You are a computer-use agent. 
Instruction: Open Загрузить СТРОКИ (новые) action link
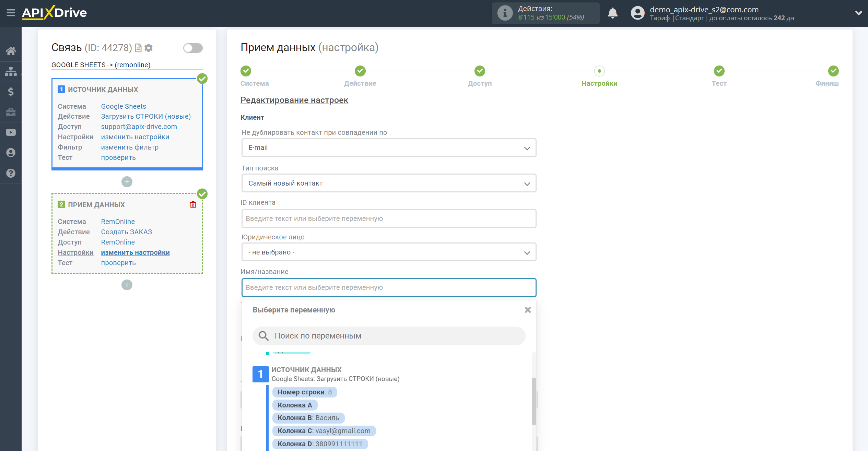[x=146, y=116]
